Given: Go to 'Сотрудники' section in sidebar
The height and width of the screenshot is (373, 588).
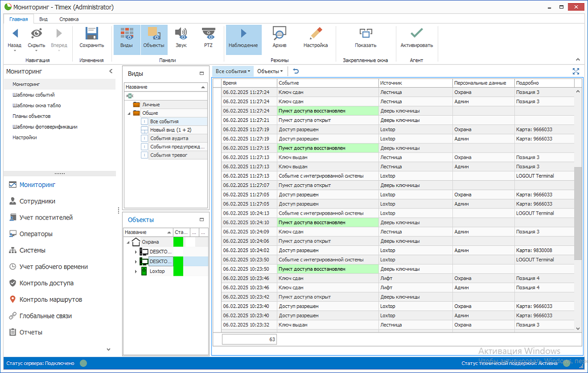Looking at the screenshot, I should tap(37, 201).
